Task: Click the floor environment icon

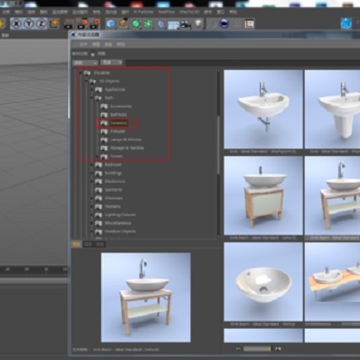Action: pos(173,24)
